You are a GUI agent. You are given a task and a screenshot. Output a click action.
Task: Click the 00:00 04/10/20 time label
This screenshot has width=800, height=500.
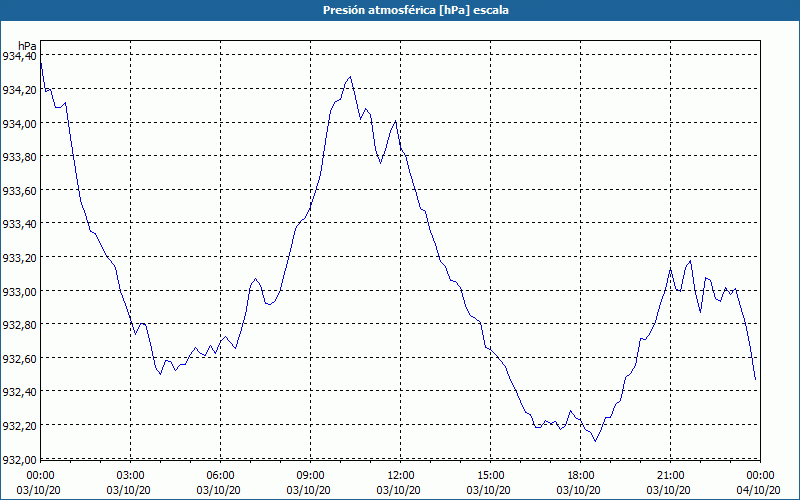pyautogui.click(x=759, y=483)
